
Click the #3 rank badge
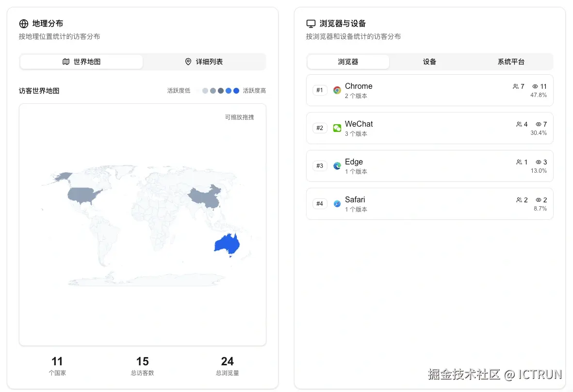coord(320,166)
